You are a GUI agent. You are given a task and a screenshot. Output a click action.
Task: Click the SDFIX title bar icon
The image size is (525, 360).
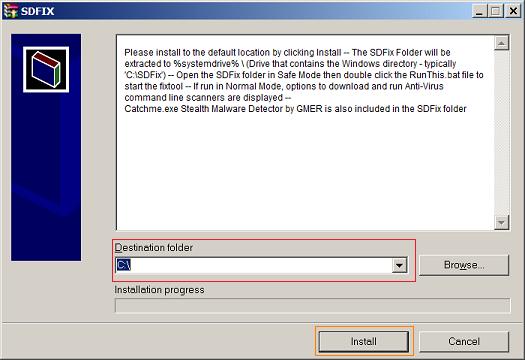tap(10, 11)
